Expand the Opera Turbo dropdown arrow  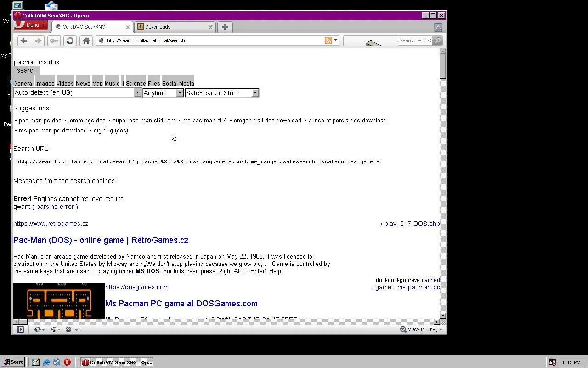click(x=76, y=329)
